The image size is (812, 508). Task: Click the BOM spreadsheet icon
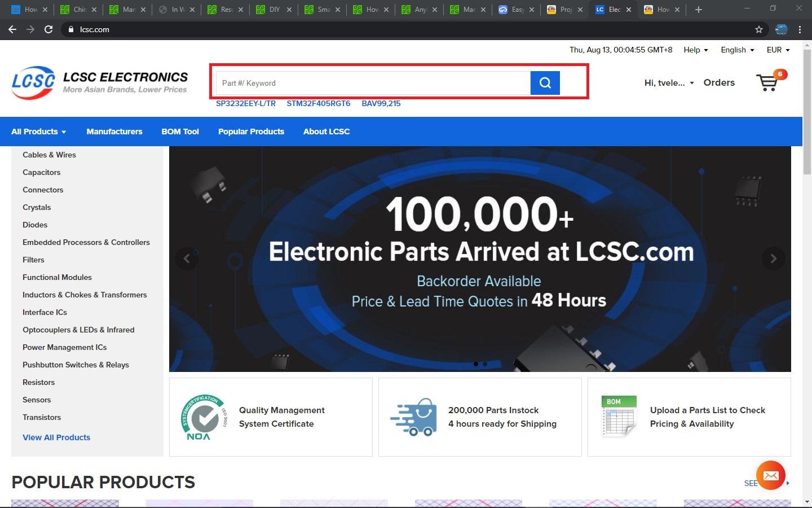click(x=619, y=417)
